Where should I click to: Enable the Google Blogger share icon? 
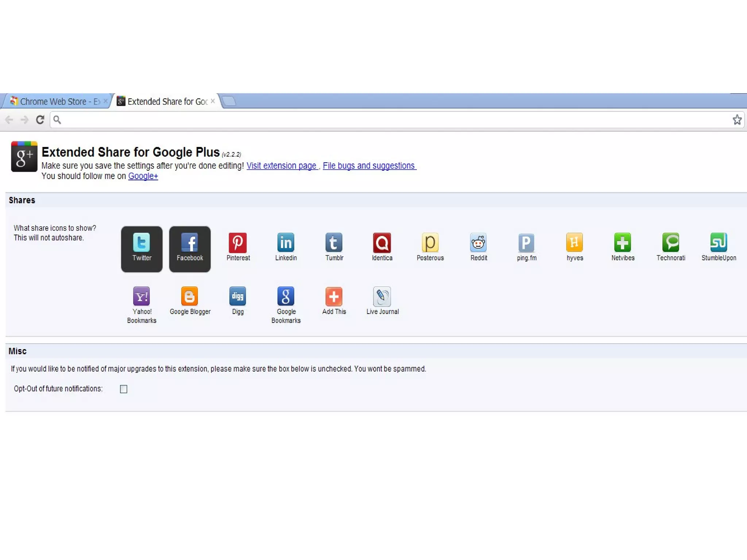click(x=190, y=296)
